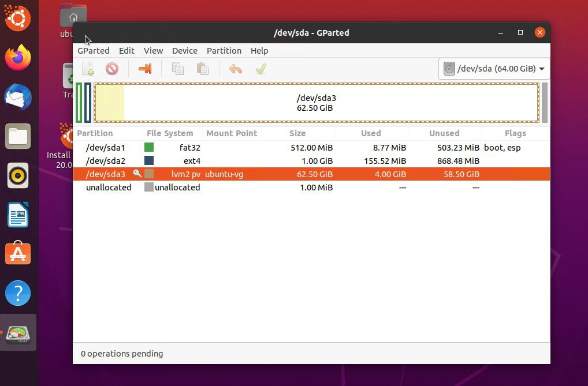
Task: Select the /dev/sda3 partition row
Action: coord(311,174)
